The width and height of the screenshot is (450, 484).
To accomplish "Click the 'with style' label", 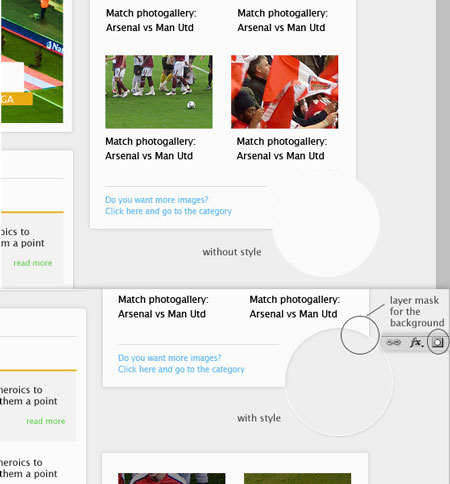I will pyautogui.click(x=259, y=418).
